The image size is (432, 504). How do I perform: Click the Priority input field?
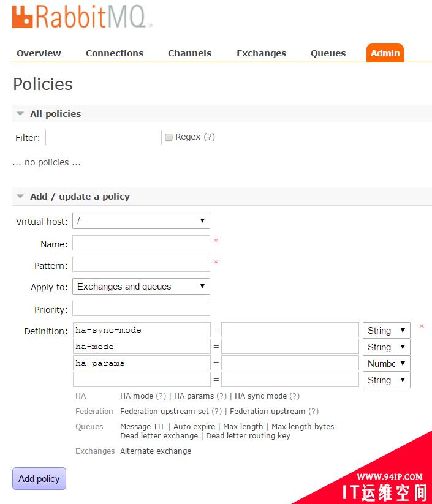141,309
